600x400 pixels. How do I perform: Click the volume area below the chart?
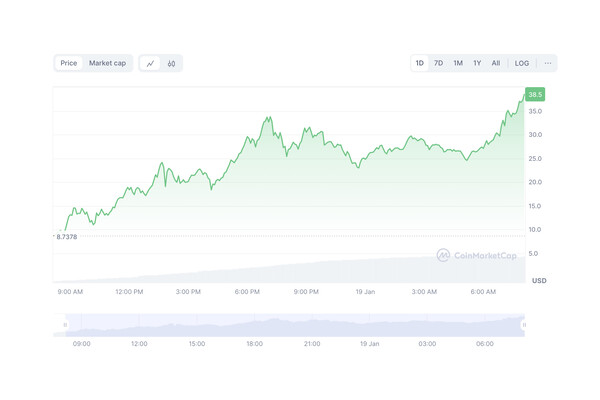(x=300, y=270)
